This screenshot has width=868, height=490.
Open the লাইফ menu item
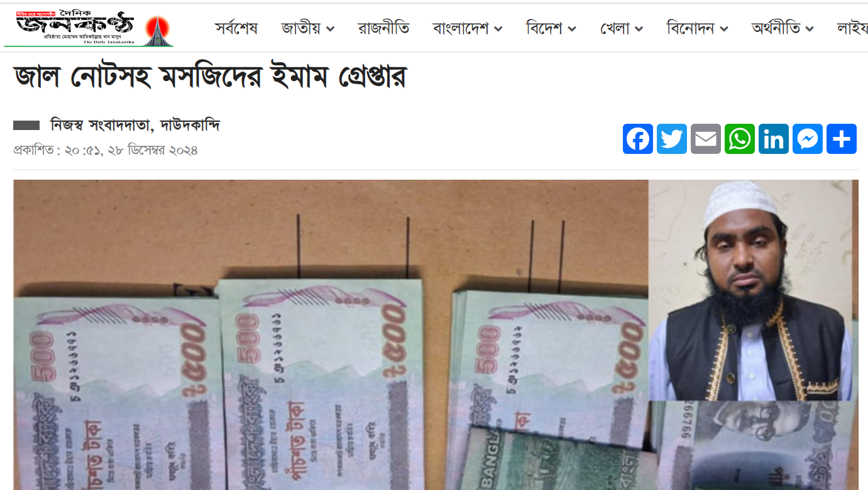(x=852, y=28)
